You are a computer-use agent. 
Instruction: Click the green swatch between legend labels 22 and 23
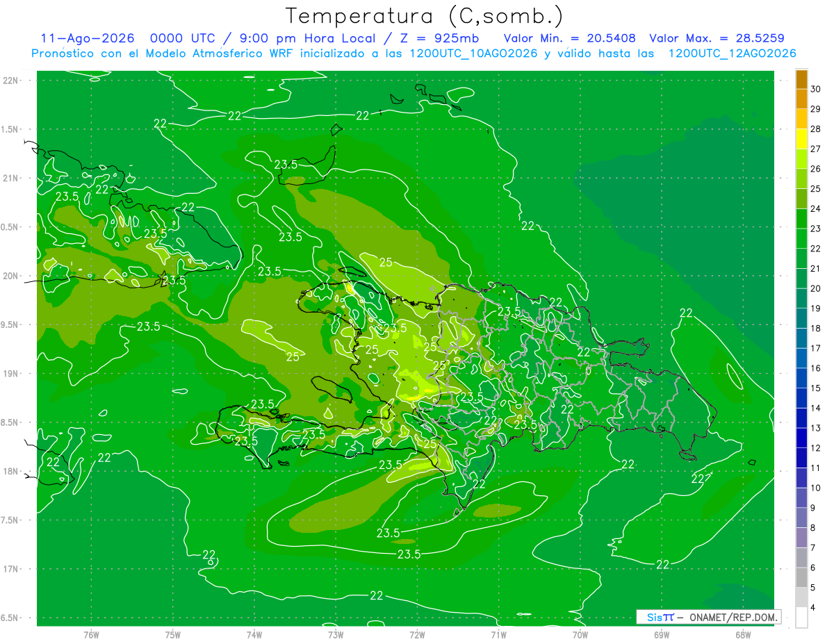click(x=801, y=238)
